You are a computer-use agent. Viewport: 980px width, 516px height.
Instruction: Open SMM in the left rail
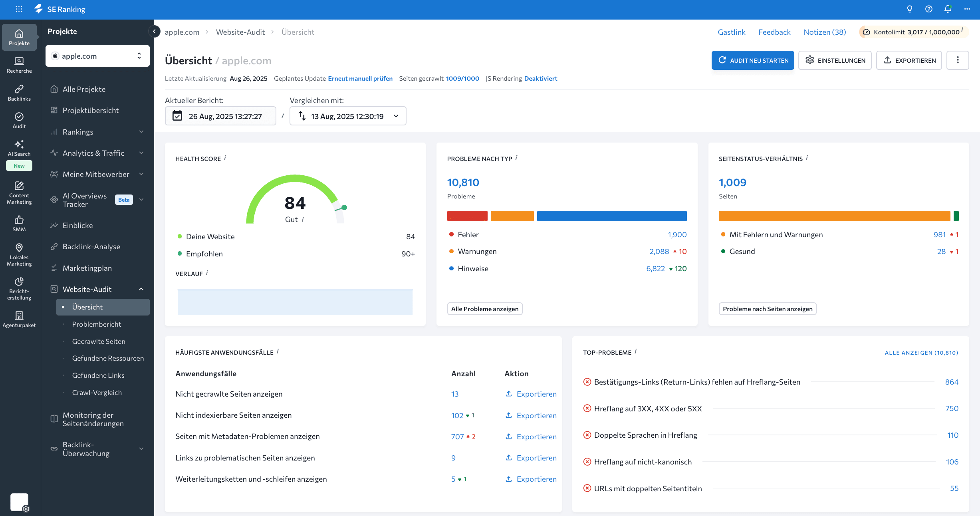coord(19,224)
